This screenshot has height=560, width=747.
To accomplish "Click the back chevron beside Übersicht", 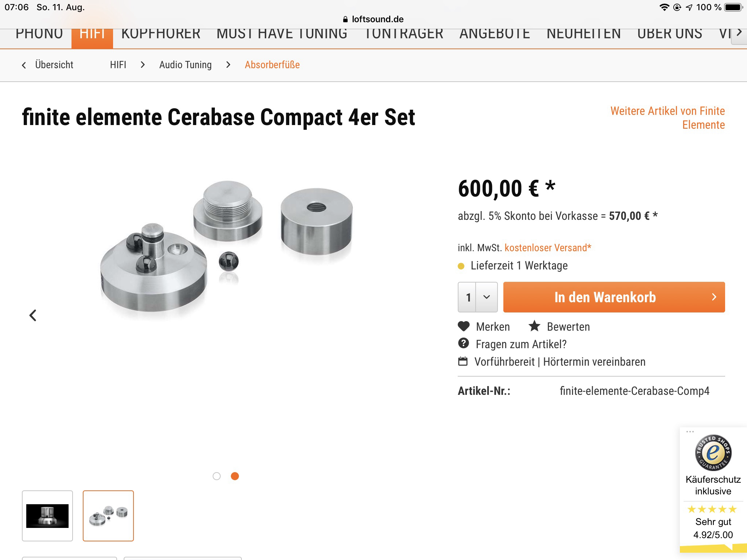I will point(24,65).
